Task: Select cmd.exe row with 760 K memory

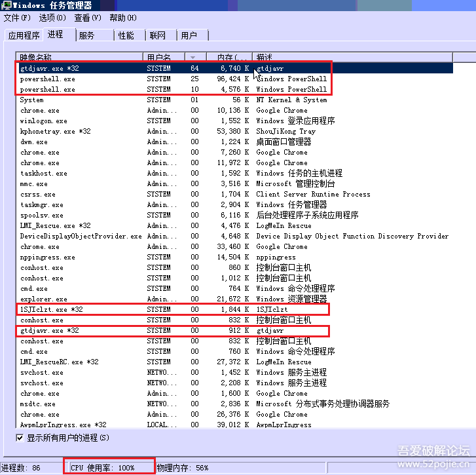Action: (x=234, y=351)
